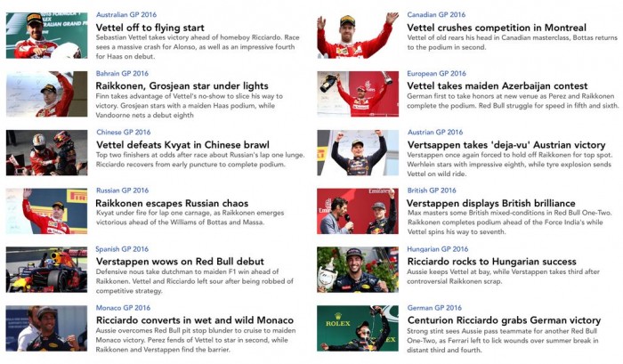Open the European GP 2016 category link

[436, 74]
